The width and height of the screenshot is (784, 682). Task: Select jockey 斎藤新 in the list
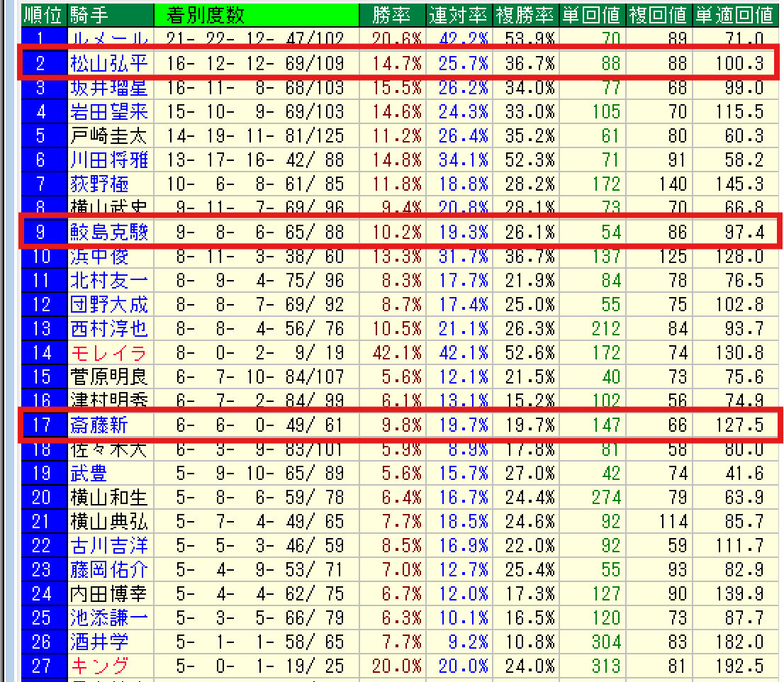(x=99, y=425)
